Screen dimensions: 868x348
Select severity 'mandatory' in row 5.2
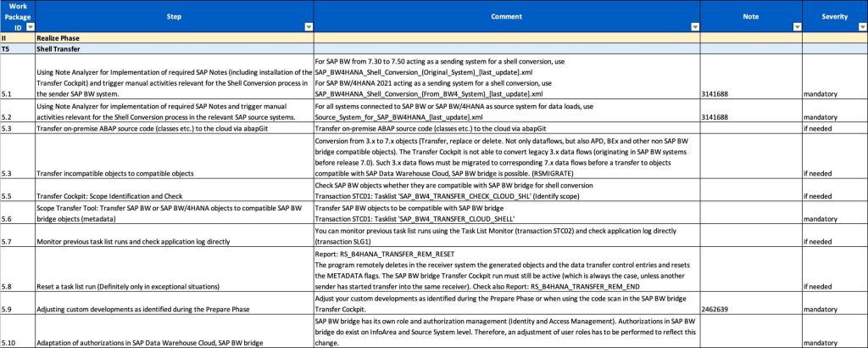835,111
